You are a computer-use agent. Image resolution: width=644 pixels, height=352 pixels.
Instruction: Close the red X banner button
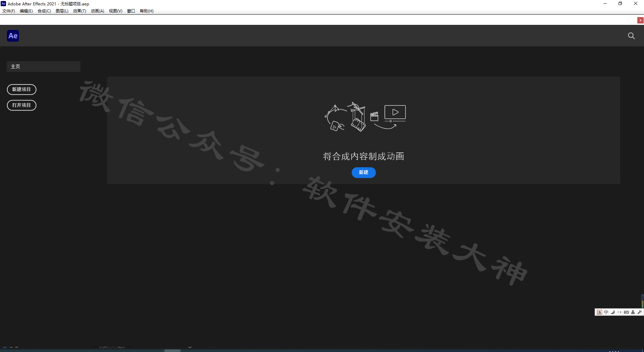(640, 20)
